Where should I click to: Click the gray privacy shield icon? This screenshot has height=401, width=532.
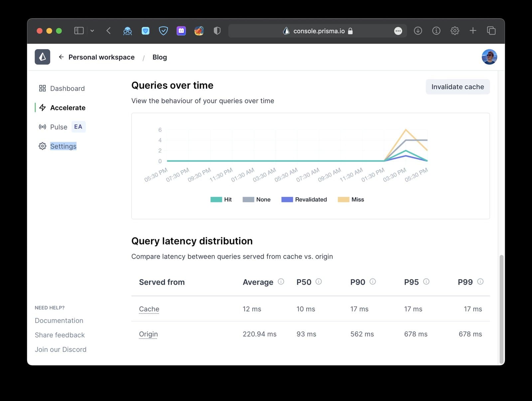click(x=217, y=31)
